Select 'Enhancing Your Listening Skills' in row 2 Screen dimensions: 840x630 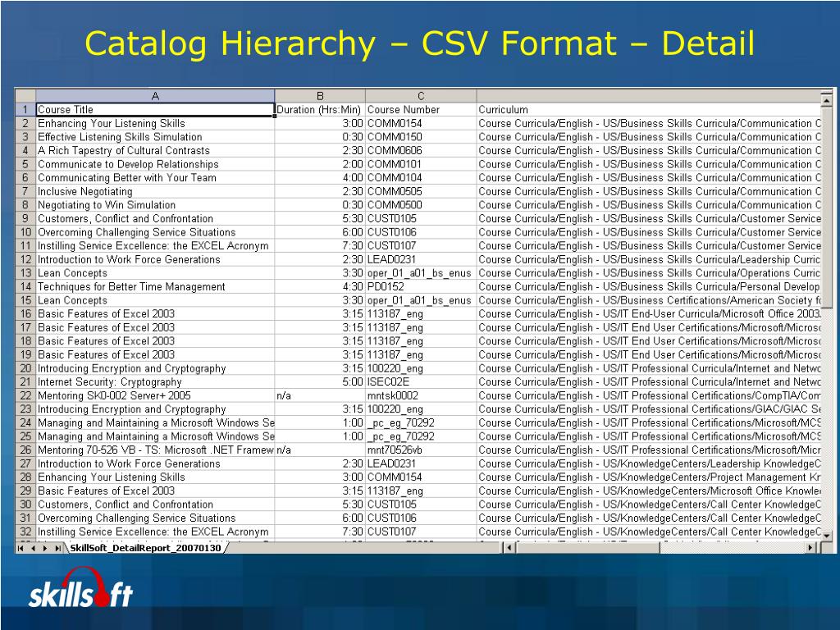pos(155,123)
